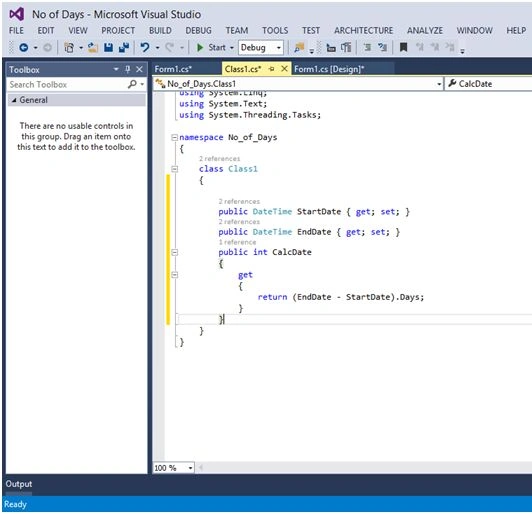Collapse the namespace No_of_Days code block
532x514 pixels.
174,137
